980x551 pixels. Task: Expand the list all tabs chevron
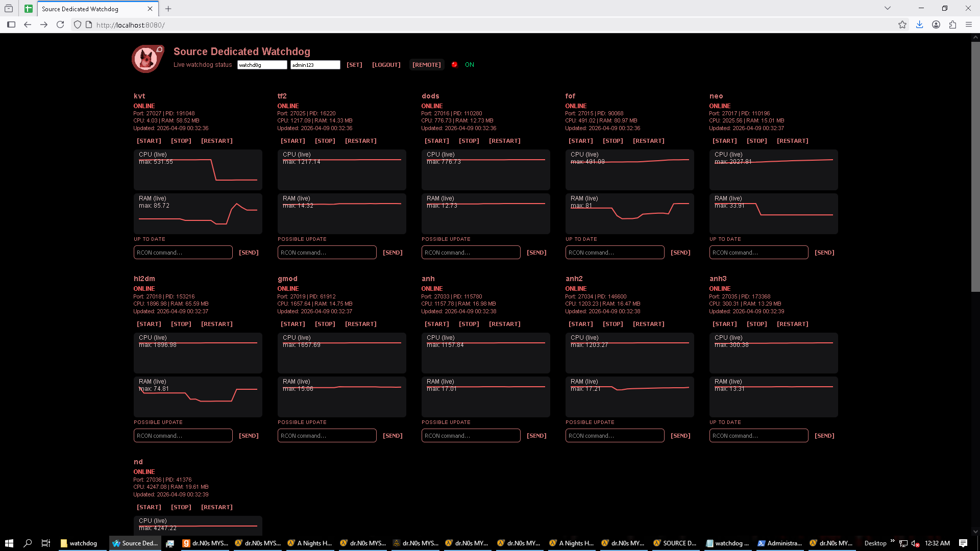coord(888,8)
